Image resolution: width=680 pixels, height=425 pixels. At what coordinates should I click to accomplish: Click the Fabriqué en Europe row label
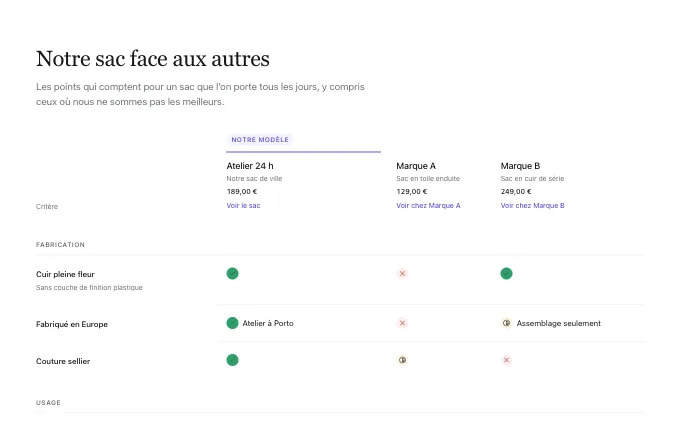[x=72, y=324]
